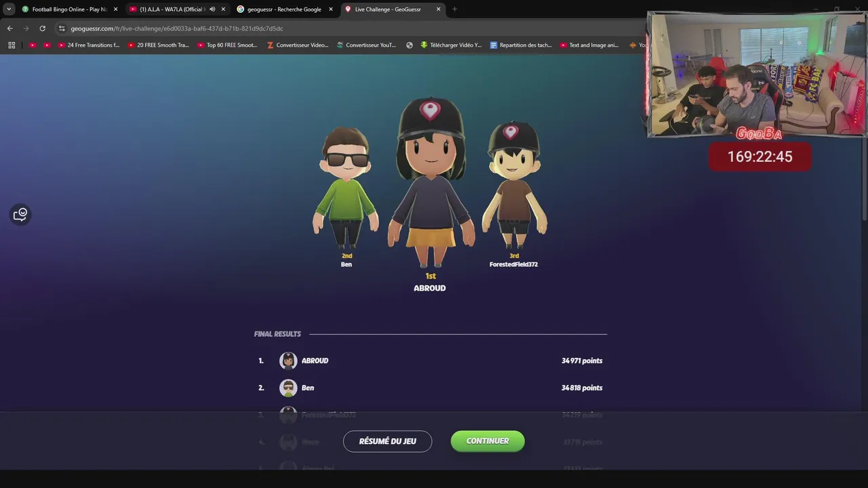Close the Live Challenge GeoGuessr tab

click(439, 9)
